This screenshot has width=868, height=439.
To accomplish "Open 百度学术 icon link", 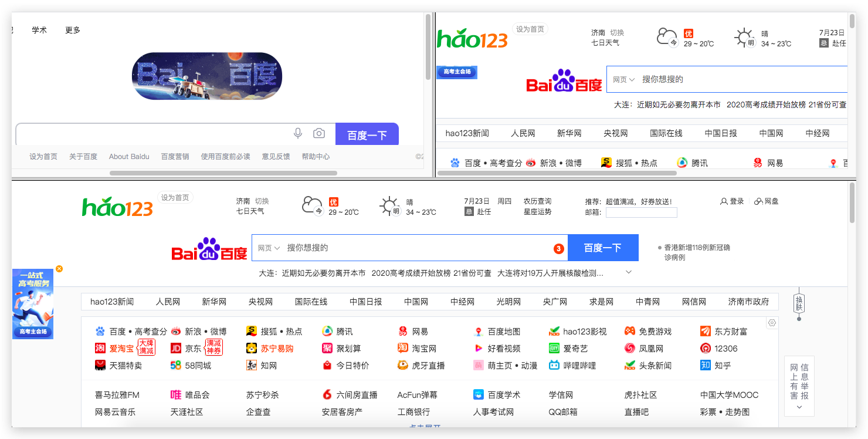I will (x=479, y=395).
